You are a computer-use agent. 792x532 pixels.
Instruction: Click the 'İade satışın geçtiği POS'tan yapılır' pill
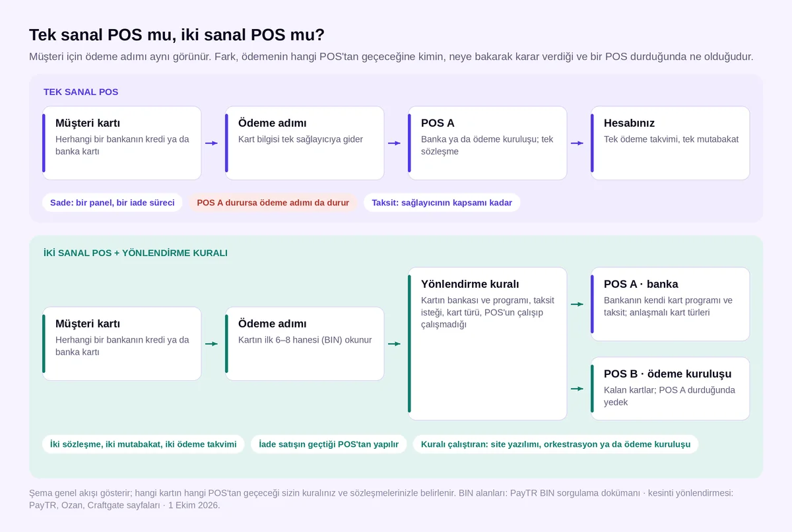coord(329,444)
